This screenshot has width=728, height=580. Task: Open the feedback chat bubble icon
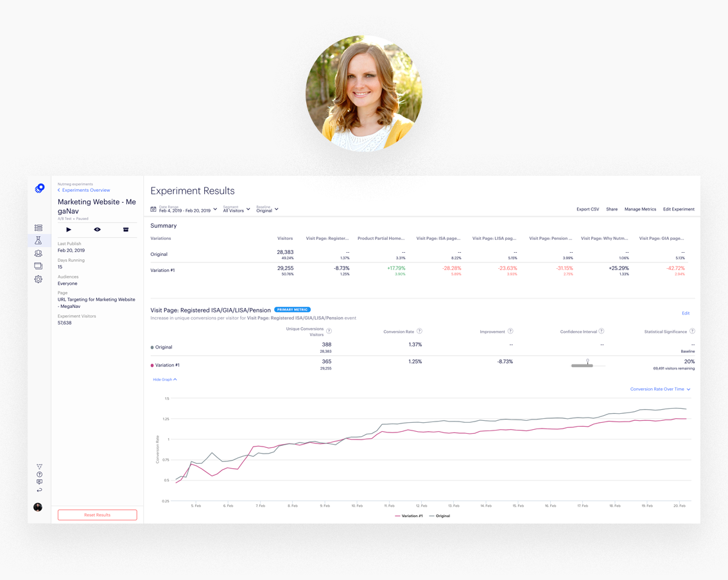pyautogui.click(x=39, y=482)
